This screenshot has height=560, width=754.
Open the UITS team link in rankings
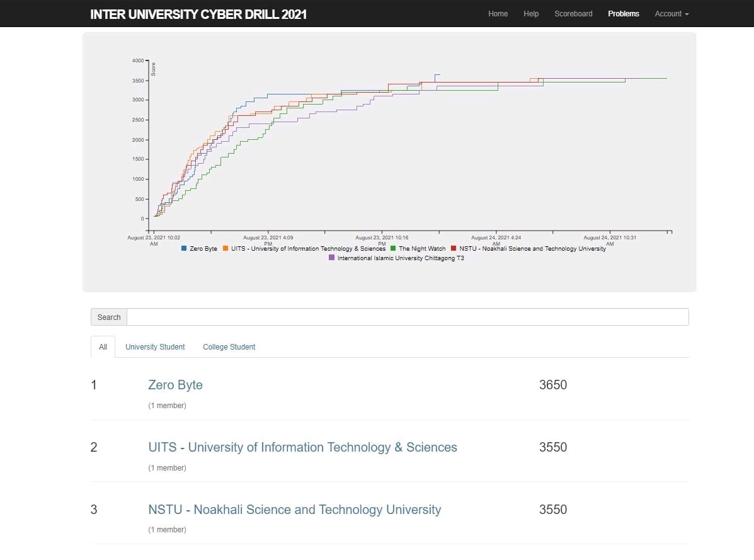point(302,447)
